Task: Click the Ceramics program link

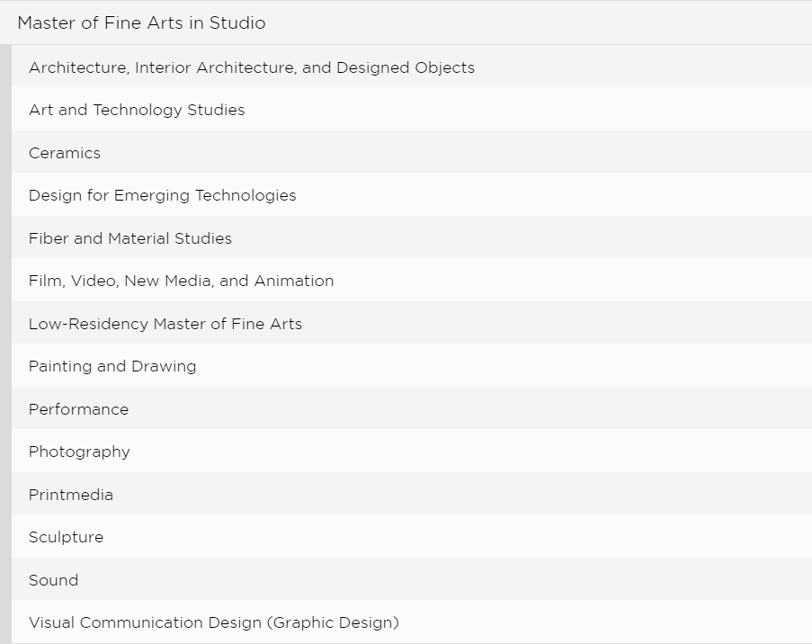Action: [x=65, y=153]
